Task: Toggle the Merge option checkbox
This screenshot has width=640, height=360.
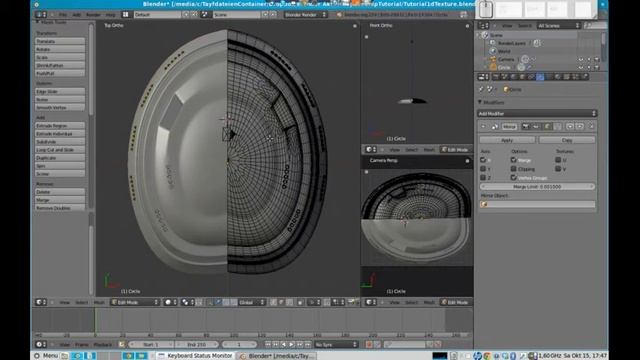Action: pos(513,160)
